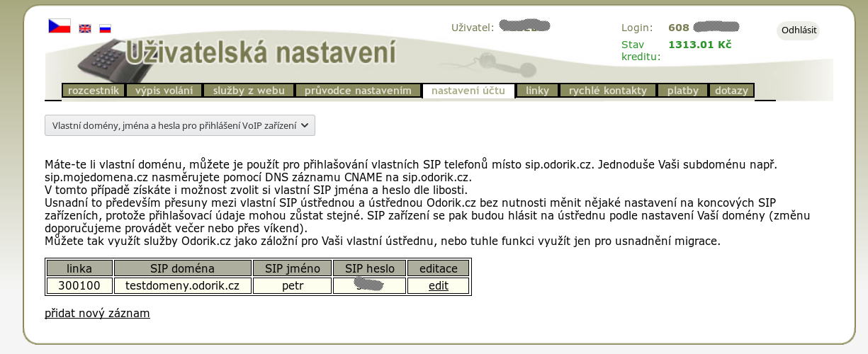
Task: Click the přidat nový záznam link
Action: pyautogui.click(x=97, y=313)
